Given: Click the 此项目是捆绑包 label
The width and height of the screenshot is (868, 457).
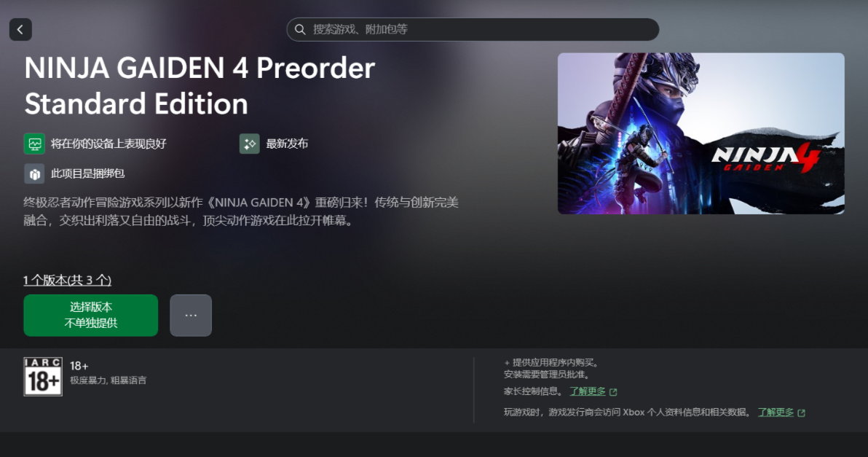Looking at the screenshot, I should (87, 174).
